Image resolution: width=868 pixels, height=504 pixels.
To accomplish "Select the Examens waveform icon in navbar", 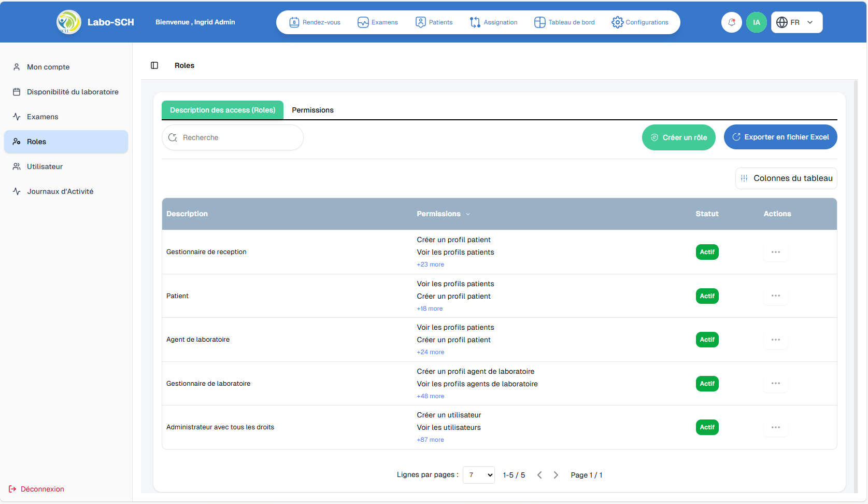I will pyautogui.click(x=362, y=22).
